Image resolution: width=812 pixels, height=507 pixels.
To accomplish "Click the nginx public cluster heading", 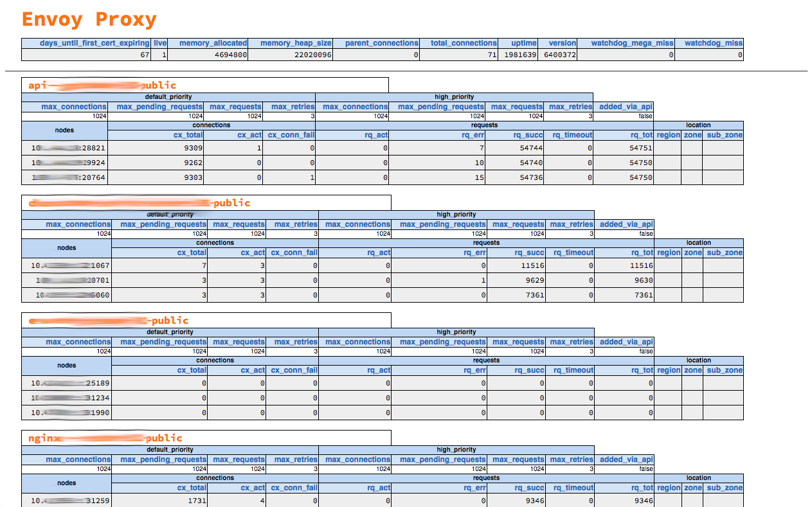I will click(x=105, y=438).
